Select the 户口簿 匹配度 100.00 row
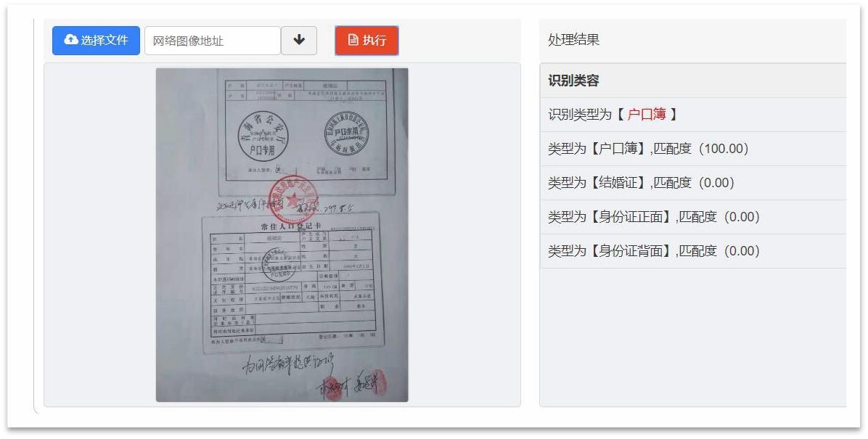The width and height of the screenshot is (868, 439). (x=693, y=149)
